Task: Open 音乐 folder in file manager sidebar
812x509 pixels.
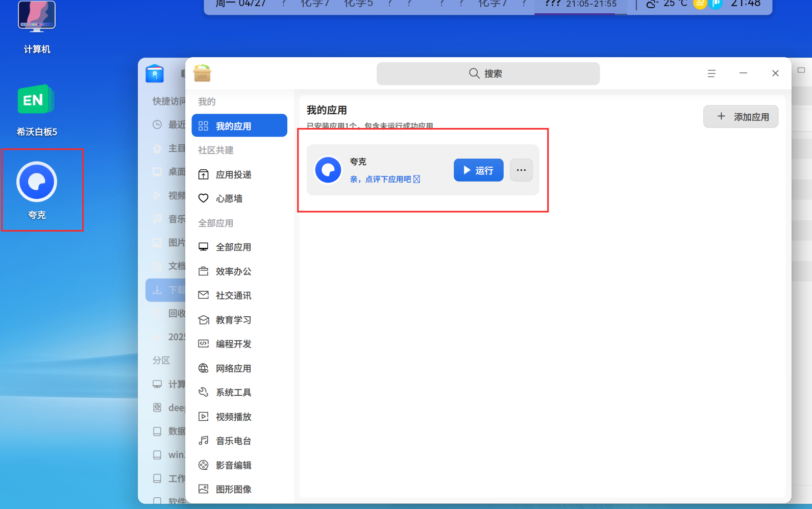Action: tap(165, 219)
